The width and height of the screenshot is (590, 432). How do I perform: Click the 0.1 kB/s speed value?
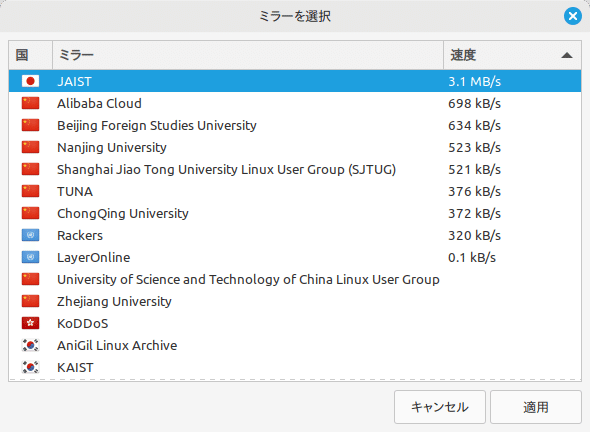click(472, 257)
